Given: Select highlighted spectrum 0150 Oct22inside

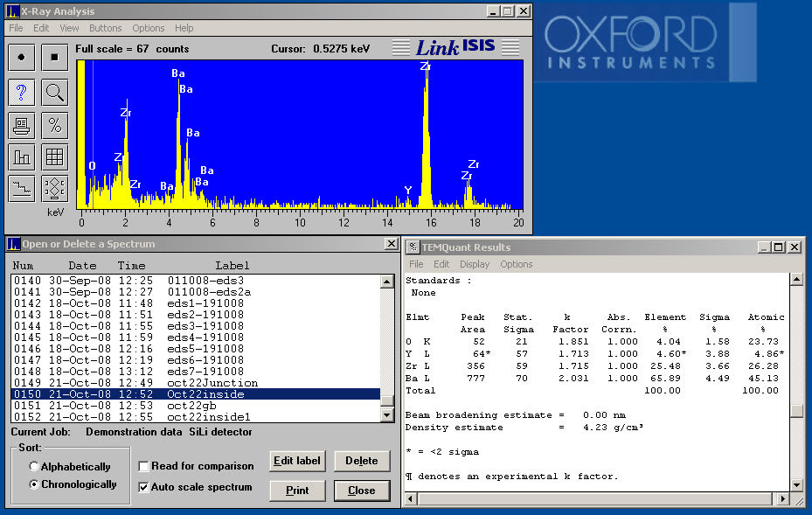Looking at the screenshot, I should [196, 394].
